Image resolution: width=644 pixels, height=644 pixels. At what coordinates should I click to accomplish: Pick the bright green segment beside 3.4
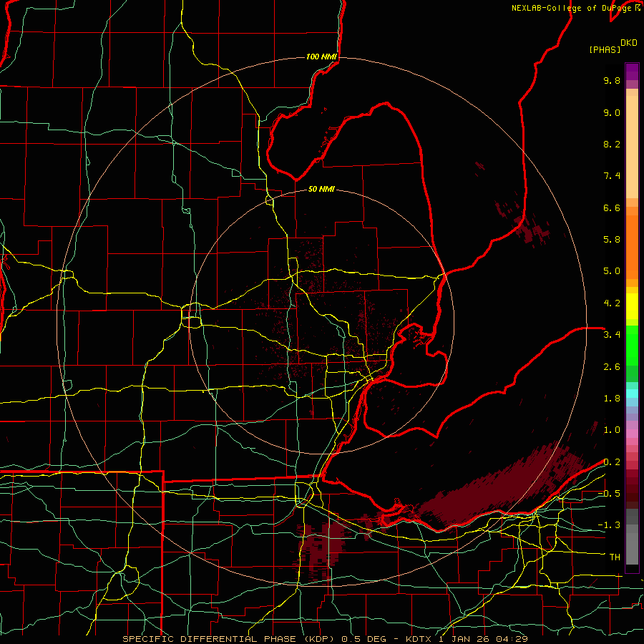click(x=632, y=346)
